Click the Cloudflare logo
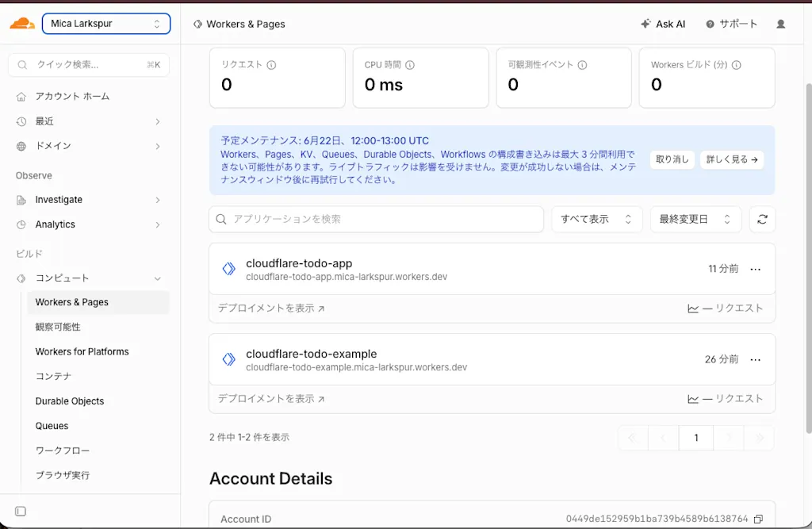 22,24
